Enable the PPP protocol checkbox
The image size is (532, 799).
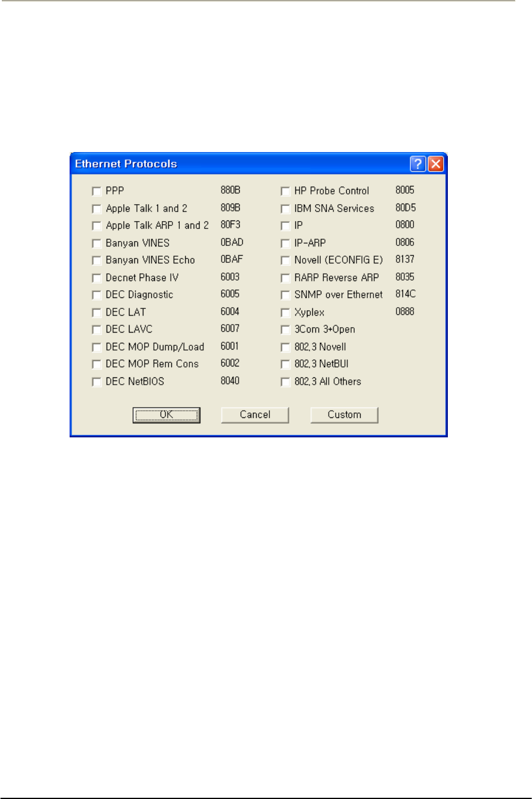[96, 191]
